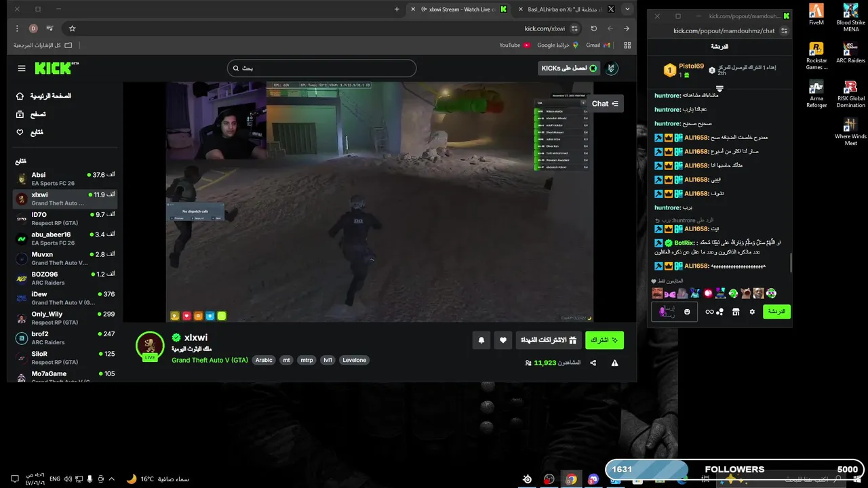
Task: Open the shop icon in popout chat
Action: point(735,312)
